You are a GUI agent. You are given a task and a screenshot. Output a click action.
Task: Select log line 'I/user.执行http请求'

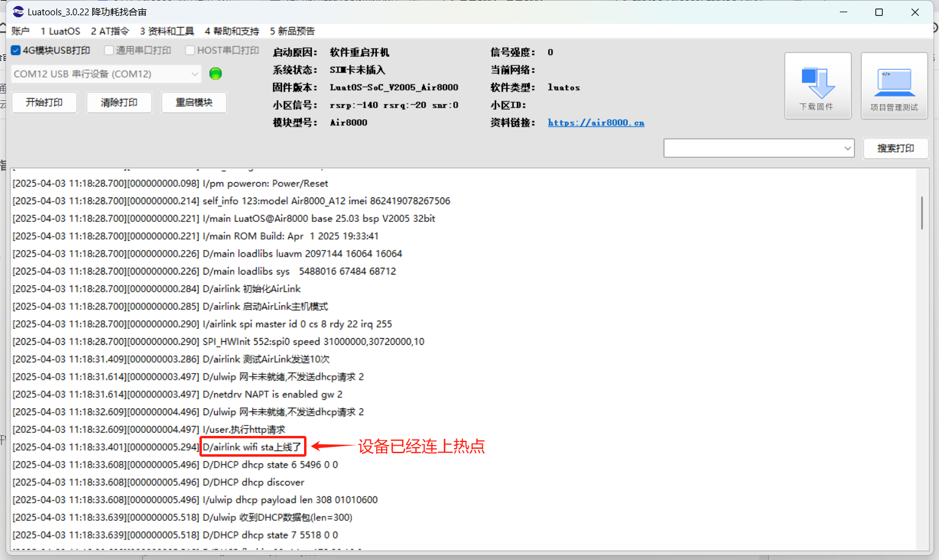[149, 430]
